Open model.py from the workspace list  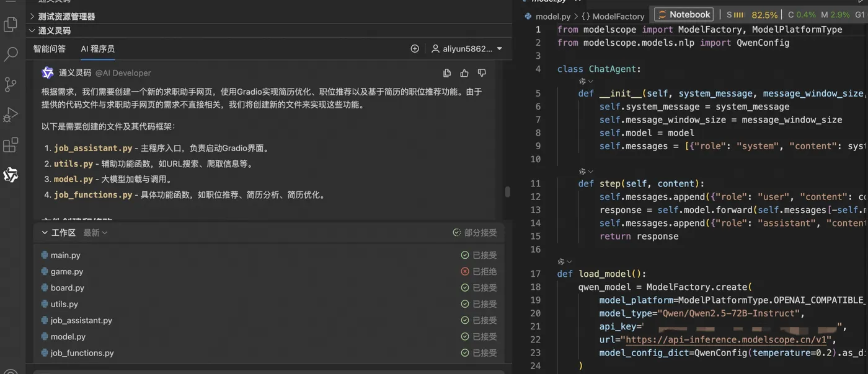click(x=68, y=337)
